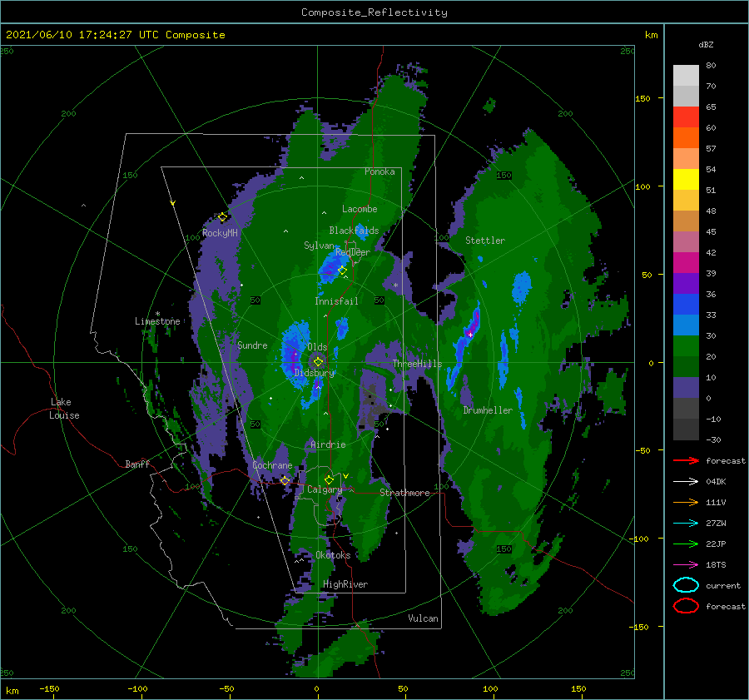Click the Stettler city label
749x700 pixels.
click(x=485, y=241)
